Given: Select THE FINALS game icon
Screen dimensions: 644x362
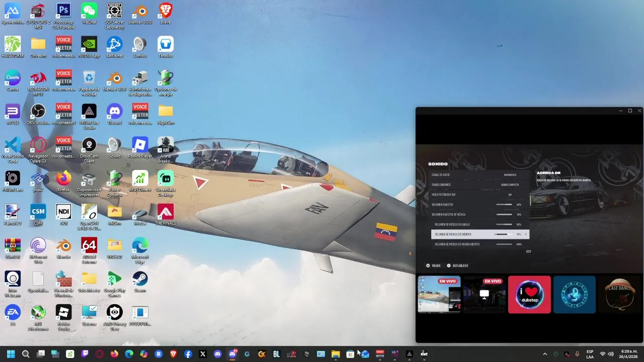Looking at the screenshot, I should click(166, 215).
